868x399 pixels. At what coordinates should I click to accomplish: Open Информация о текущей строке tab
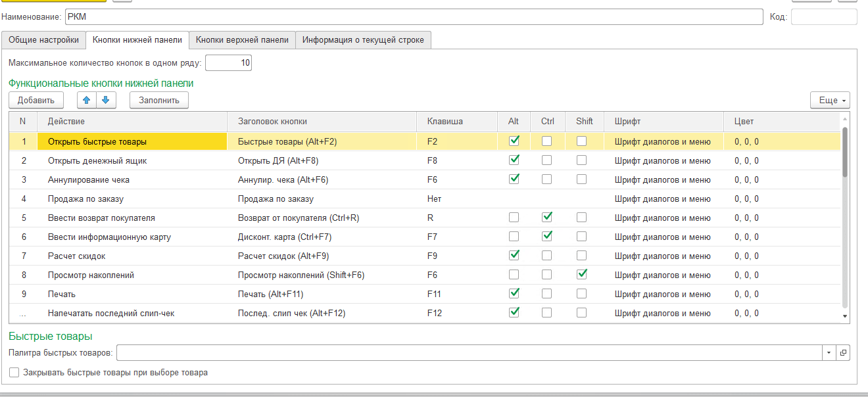[363, 39]
